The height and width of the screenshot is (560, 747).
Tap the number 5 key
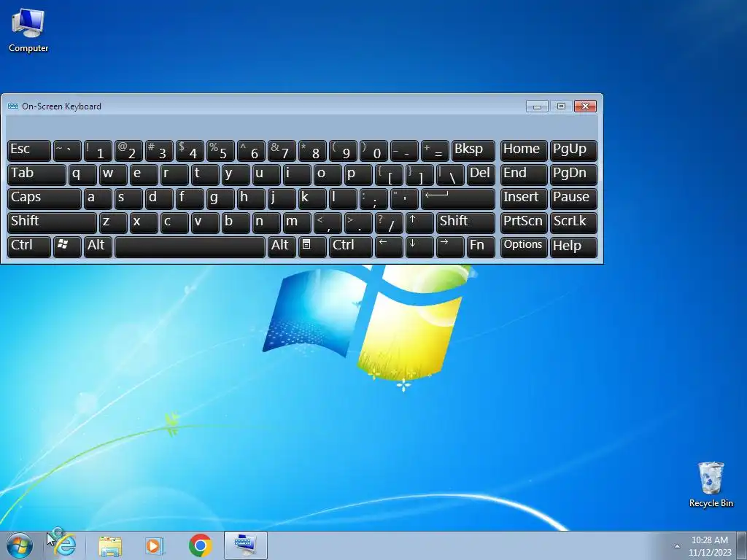click(x=220, y=150)
